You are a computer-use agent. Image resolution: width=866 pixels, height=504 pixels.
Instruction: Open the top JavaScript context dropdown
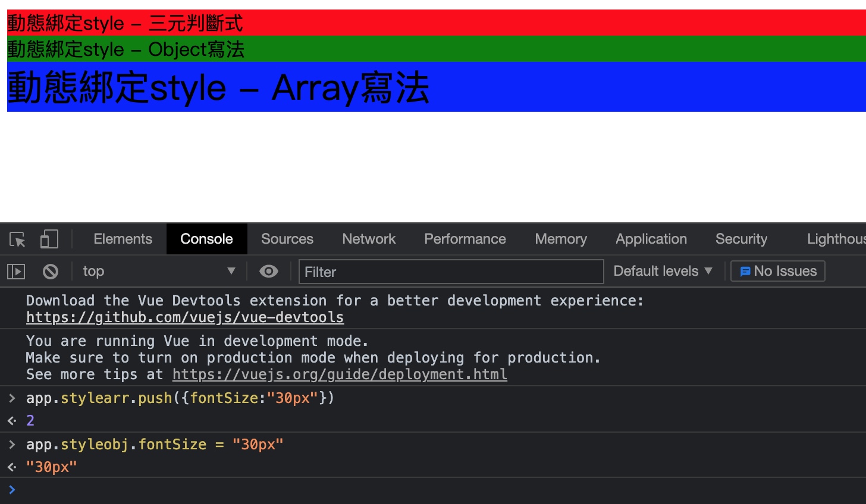[x=158, y=272]
